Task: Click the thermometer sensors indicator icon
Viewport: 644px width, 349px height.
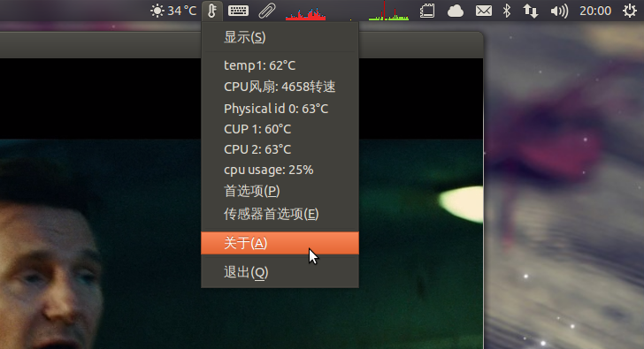Action: pyautogui.click(x=212, y=11)
